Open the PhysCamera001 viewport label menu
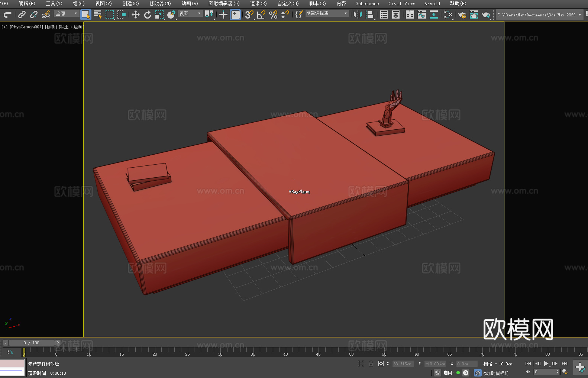Image resolution: width=588 pixels, height=378 pixels. (26, 27)
